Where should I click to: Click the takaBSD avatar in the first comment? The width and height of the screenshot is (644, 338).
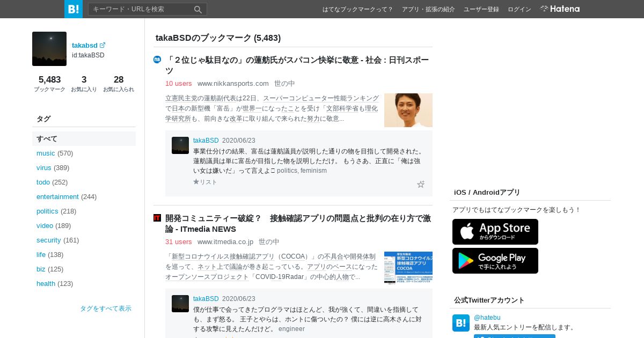(x=180, y=145)
